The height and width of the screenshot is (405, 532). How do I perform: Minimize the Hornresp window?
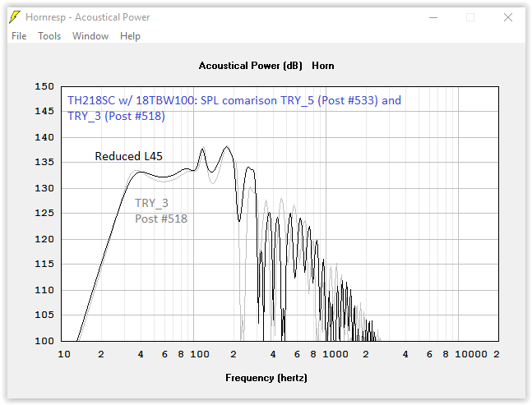coord(433,17)
